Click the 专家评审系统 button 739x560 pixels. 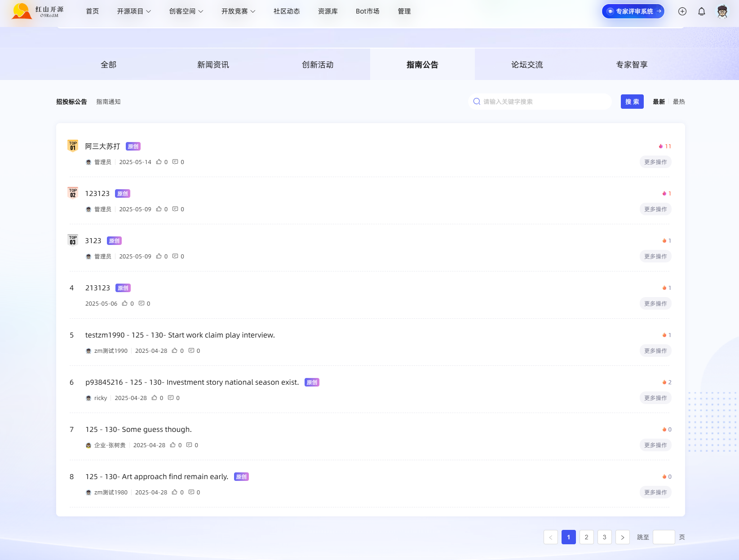click(x=633, y=11)
